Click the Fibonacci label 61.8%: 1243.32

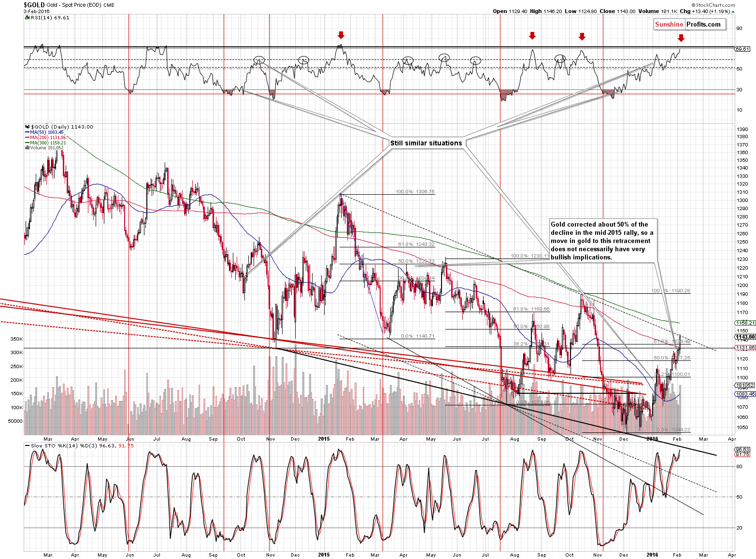pyautogui.click(x=416, y=244)
